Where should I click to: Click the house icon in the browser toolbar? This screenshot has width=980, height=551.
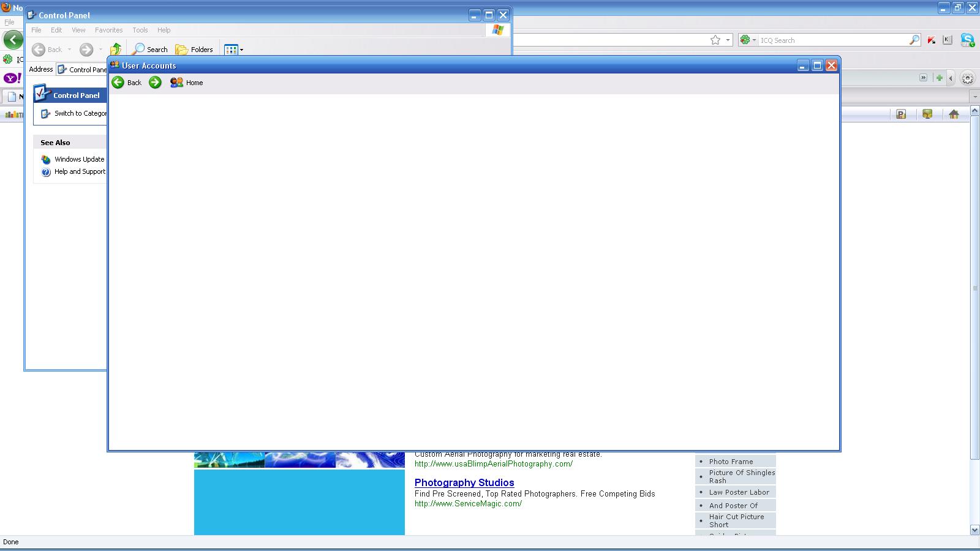(x=954, y=114)
